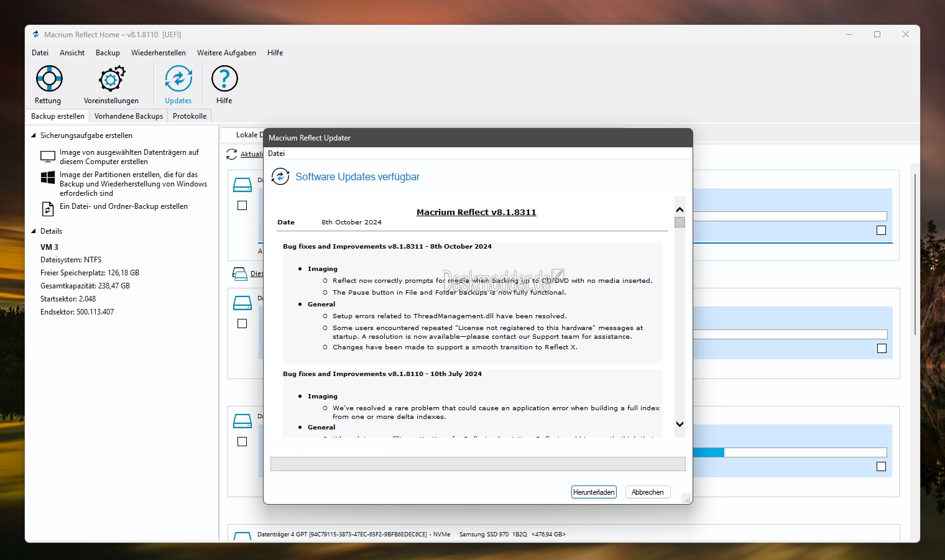Click the download progress bar in Updater
This screenshot has width=945, height=560.
pyautogui.click(x=478, y=464)
